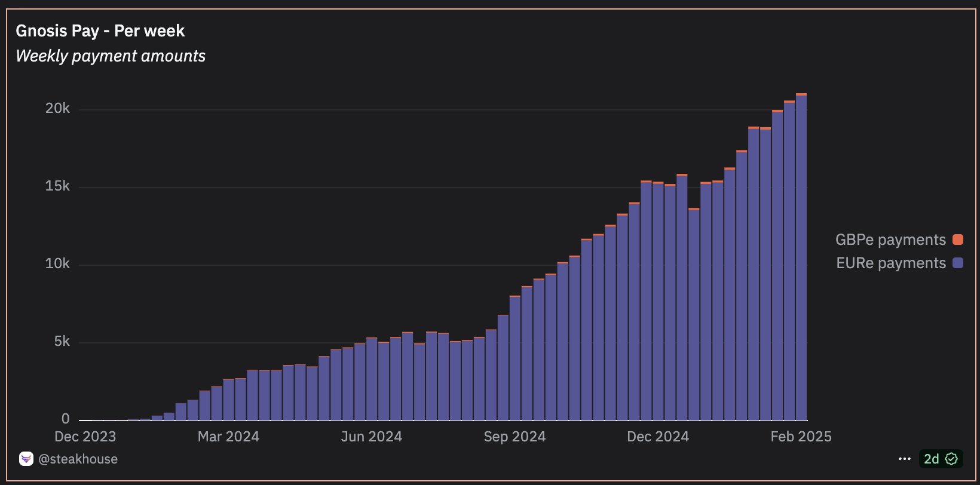Click the tallest final bar of the chart
Screen dimensions: 980x485
coord(801,257)
